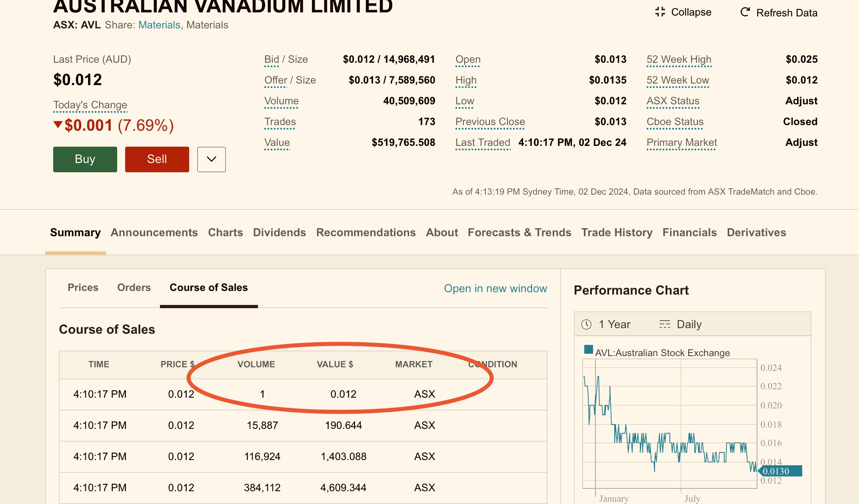Screen dimensions: 859x504
Task: Click the Last Traded label
Action: pos(483,143)
